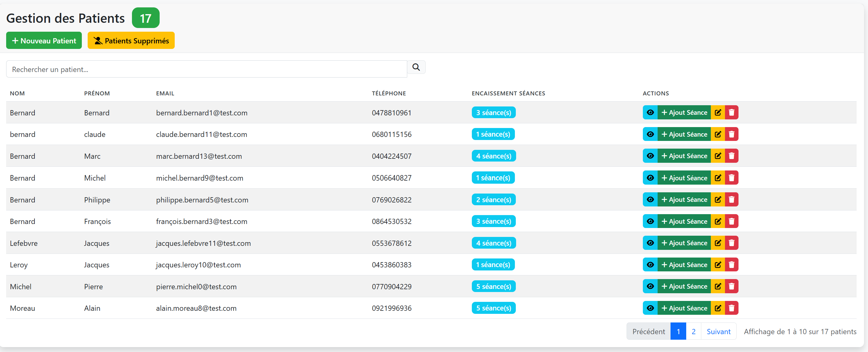Viewport: 868px width, 352px height.
Task: View details of patient claude bernard
Action: (x=650, y=134)
